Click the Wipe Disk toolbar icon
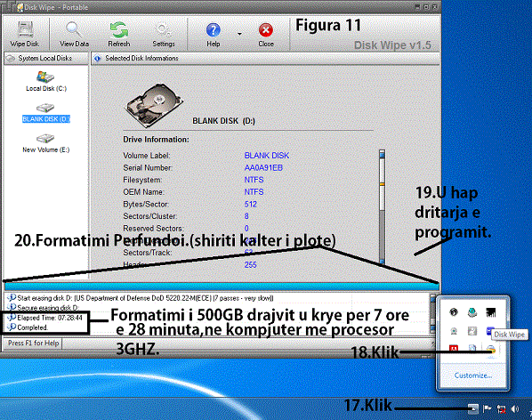 click(x=25, y=34)
